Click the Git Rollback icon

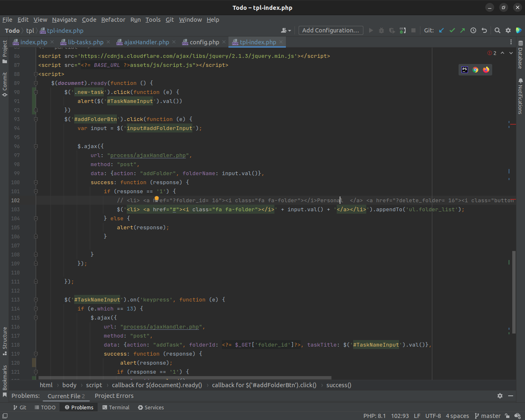(x=484, y=30)
